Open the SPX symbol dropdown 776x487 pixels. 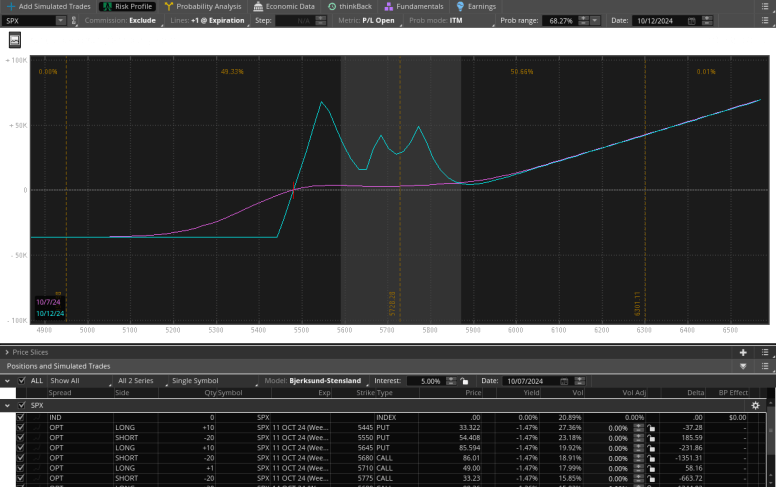coord(61,20)
